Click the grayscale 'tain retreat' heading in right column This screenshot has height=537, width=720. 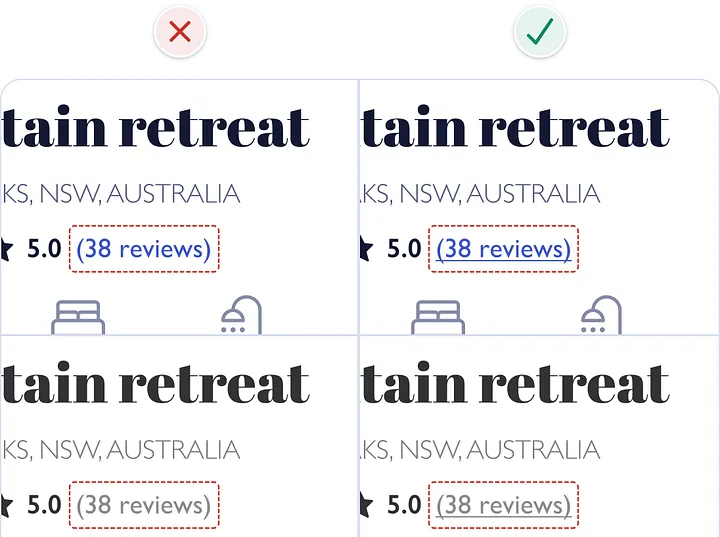coord(515,383)
